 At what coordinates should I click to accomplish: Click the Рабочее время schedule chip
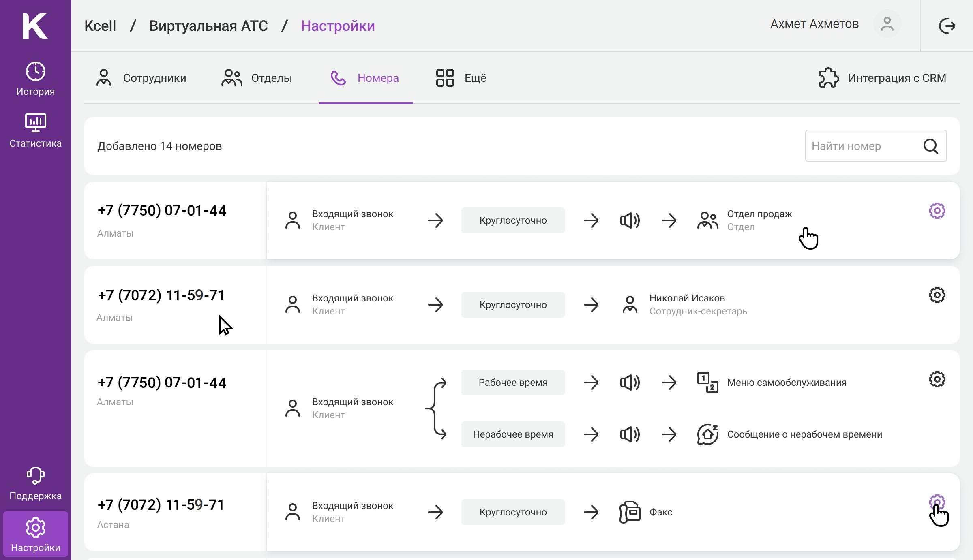pos(513,383)
